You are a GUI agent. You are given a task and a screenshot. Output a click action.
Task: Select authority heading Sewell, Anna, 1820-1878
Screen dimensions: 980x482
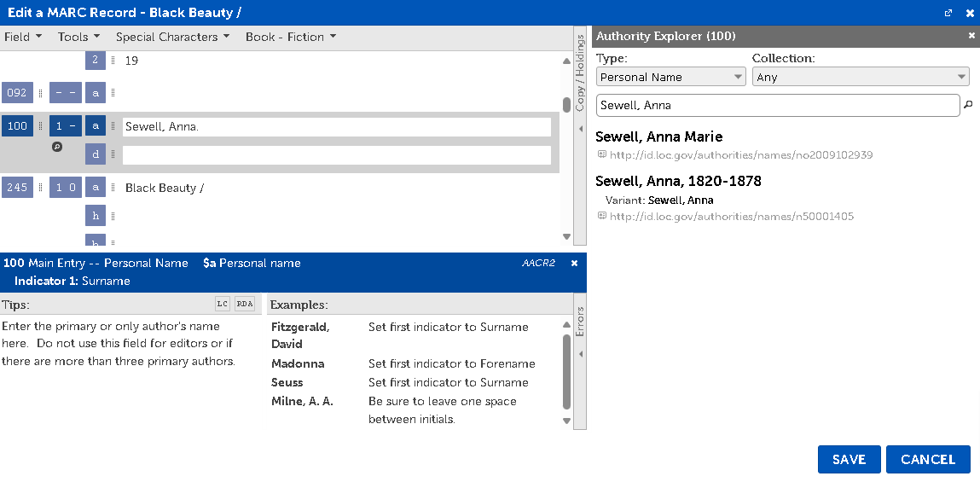pyautogui.click(x=678, y=182)
